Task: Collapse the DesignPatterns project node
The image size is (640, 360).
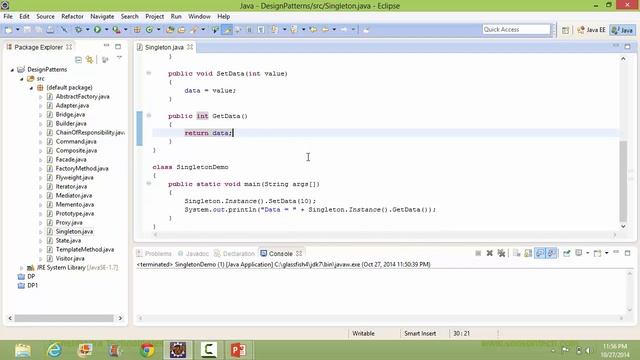Action: point(12,70)
